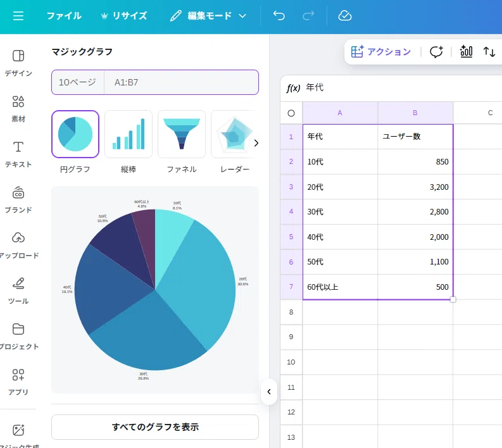
Task: Click cell containing 30代
Action: pyautogui.click(x=340, y=212)
